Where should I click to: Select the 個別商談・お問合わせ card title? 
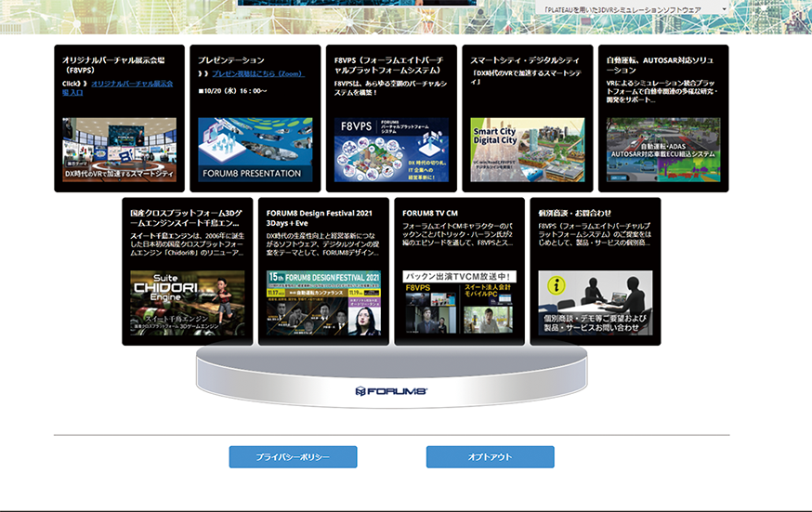574,213
